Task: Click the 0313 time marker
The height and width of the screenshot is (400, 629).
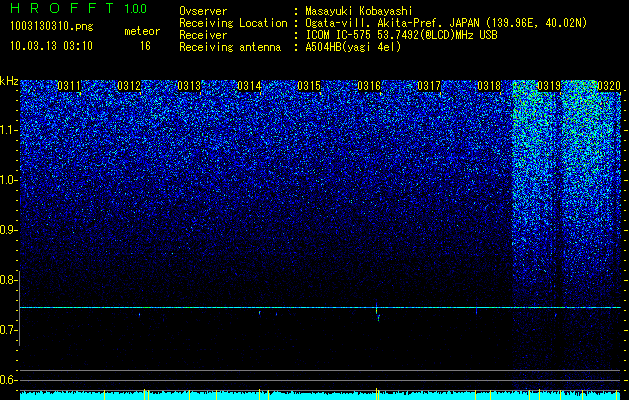Action: pyautogui.click(x=189, y=86)
